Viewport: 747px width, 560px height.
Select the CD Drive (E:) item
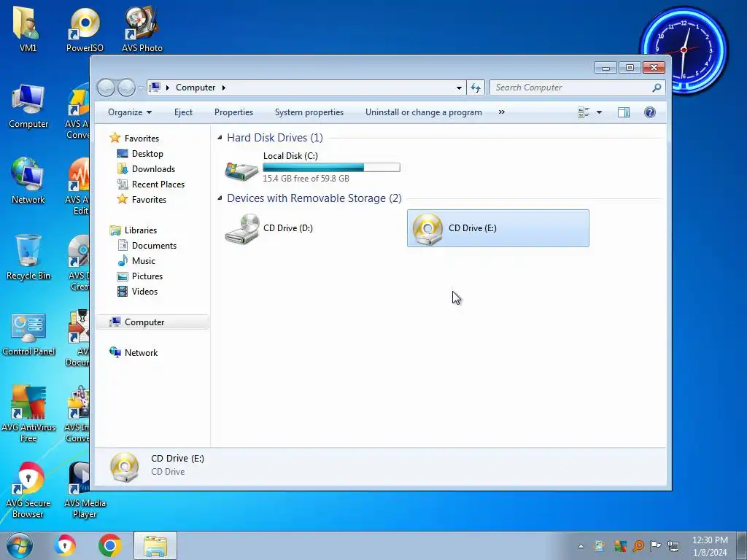pyautogui.click(x=498, y=228)
